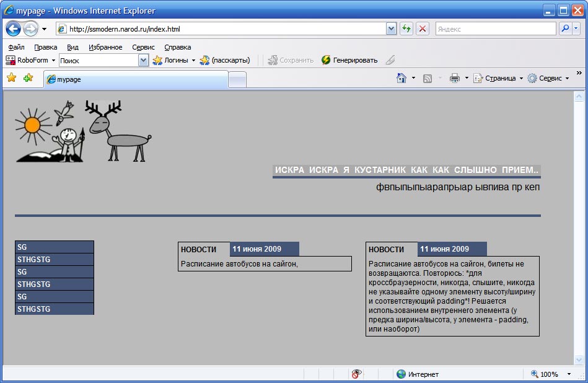Screen dimensions: 588x383
Task: Open the Страница command bar menu
Action: point(498,78)
